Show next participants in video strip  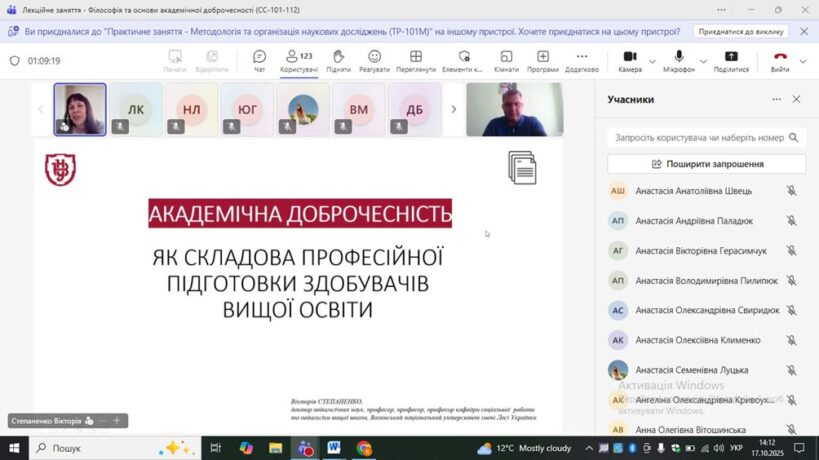(453, 109)
